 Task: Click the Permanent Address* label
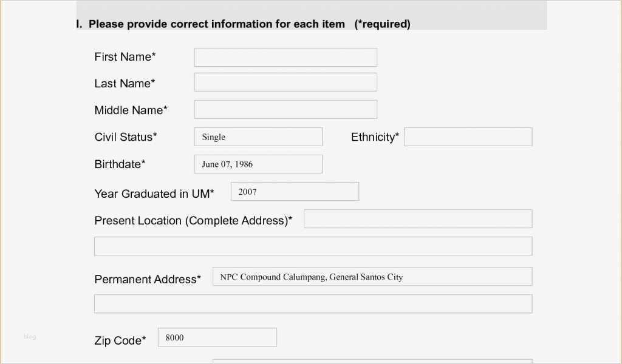pyautogui.click(x=148, y=280)
